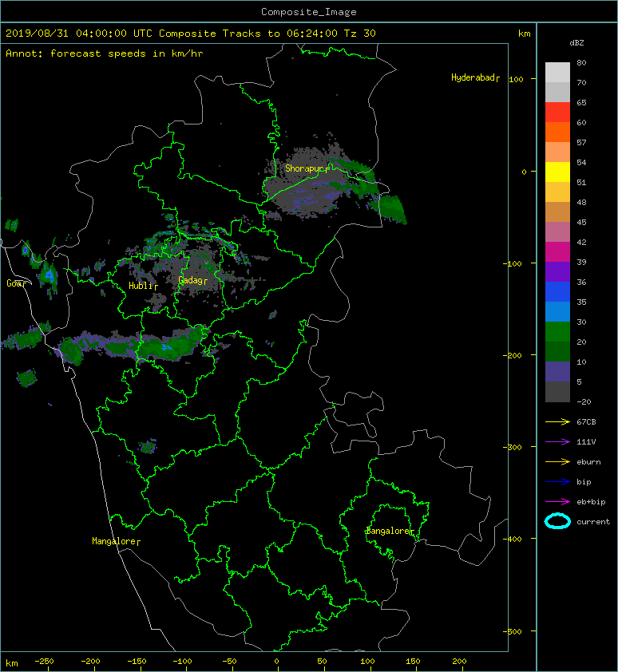The height and width of the screenshot is (672, 618).
Task: Click the dark gray swatch above -20
Action: 557,392
